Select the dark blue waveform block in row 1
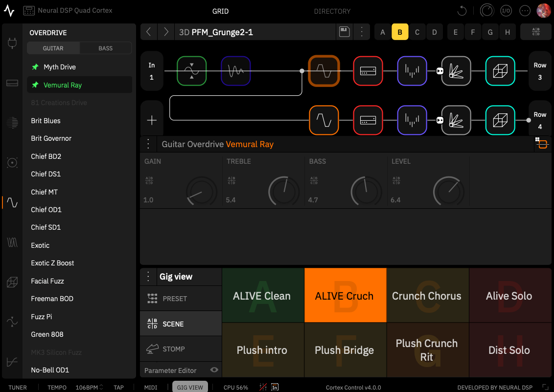The width and height of the screenshot is (554, 392). 236,71
